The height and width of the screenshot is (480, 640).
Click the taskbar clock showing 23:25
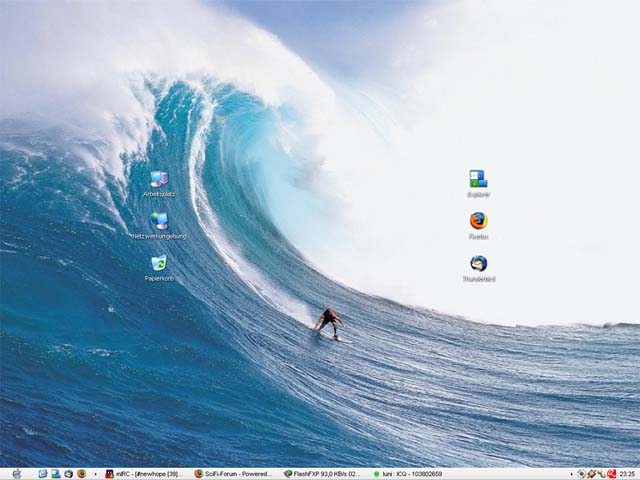pyautogui.click(x=627, y=474)
